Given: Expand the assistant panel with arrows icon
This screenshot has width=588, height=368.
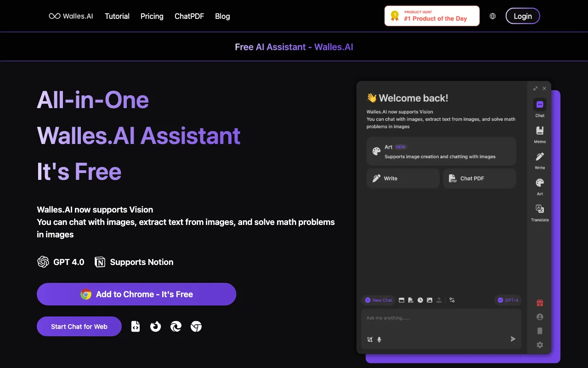Looking at the screenshot, I should pos(535,88).
